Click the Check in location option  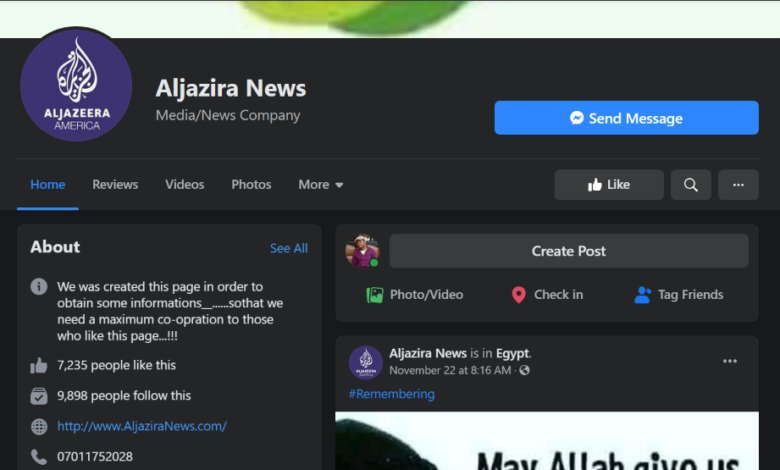[x=547, y=295]
